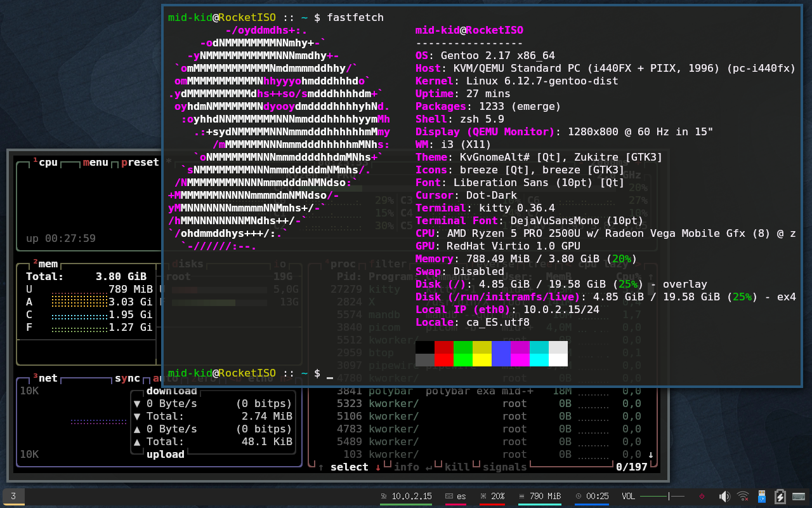The height and width of the screenshot is (508, 812).
Task: Click the es keyboard layout module
Action: tap(456, 496)
